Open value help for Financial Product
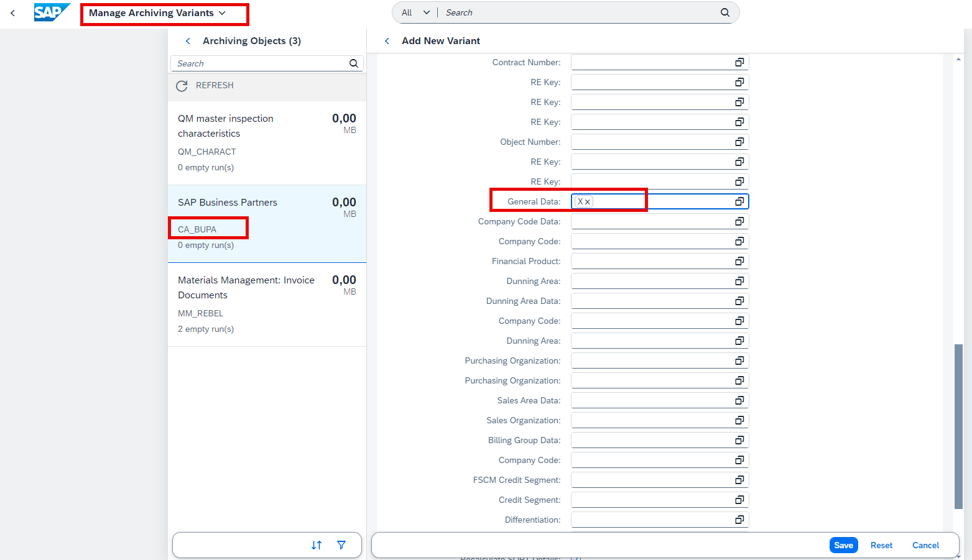Screen dimensions: 972x560 [x=739, y=261]
